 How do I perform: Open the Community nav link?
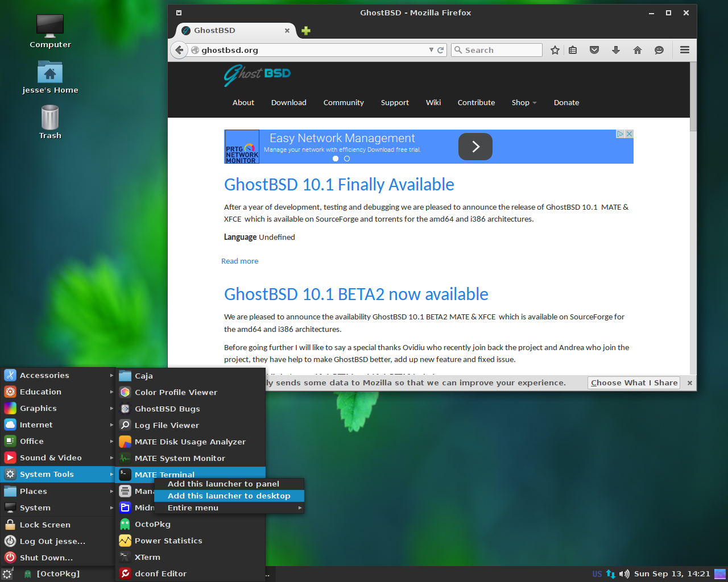tap(344, 103)
